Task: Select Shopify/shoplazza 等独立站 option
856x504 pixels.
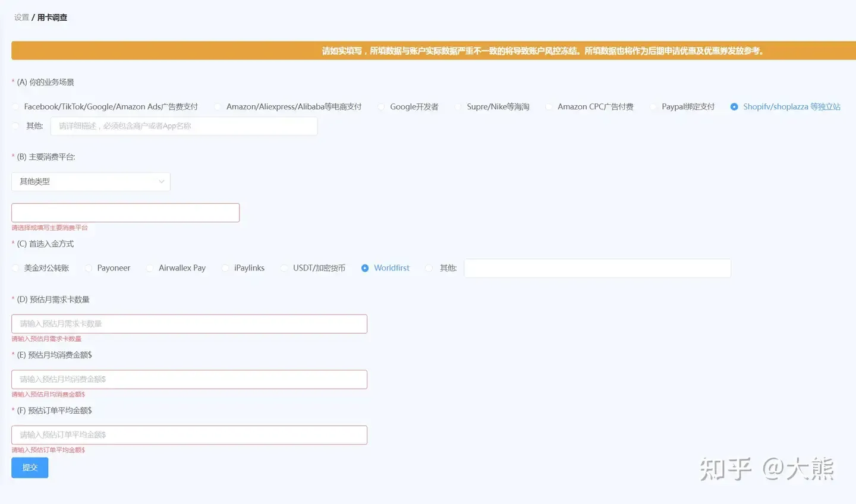Action: click(734, 107)
